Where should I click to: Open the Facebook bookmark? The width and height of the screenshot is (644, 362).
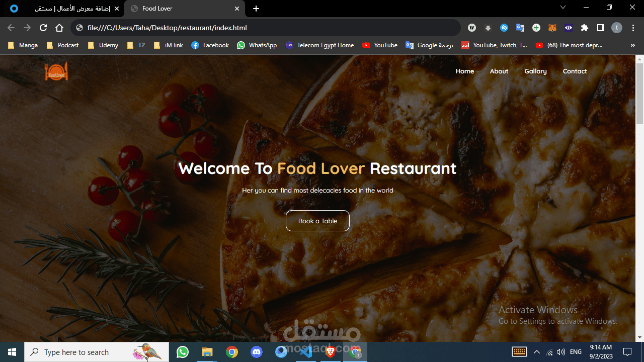(x=210, y=45)
